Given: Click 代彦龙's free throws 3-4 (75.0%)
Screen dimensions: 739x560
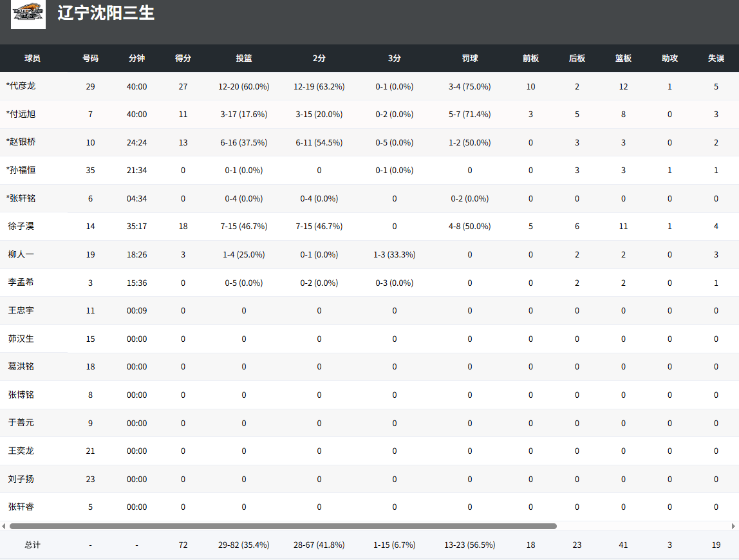Looking at the screenshot, I should click(x=470, y=87).
